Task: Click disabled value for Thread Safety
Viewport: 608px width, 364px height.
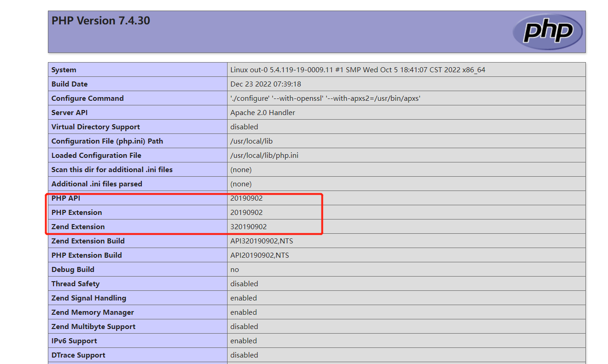Action: (x=244, y=284)
